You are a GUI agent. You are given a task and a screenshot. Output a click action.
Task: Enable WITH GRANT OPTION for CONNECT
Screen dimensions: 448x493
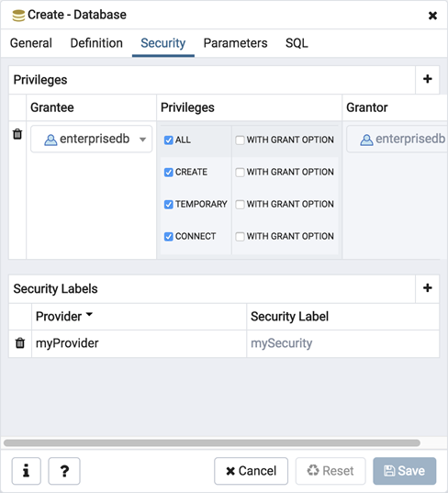tap(240, 237)
